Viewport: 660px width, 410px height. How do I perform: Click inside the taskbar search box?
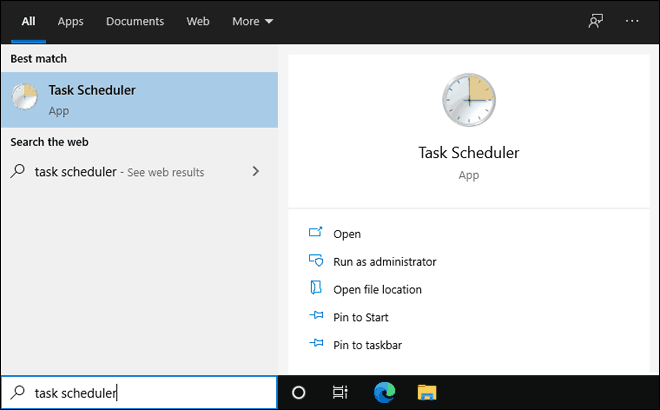click(x=139, y=392)
